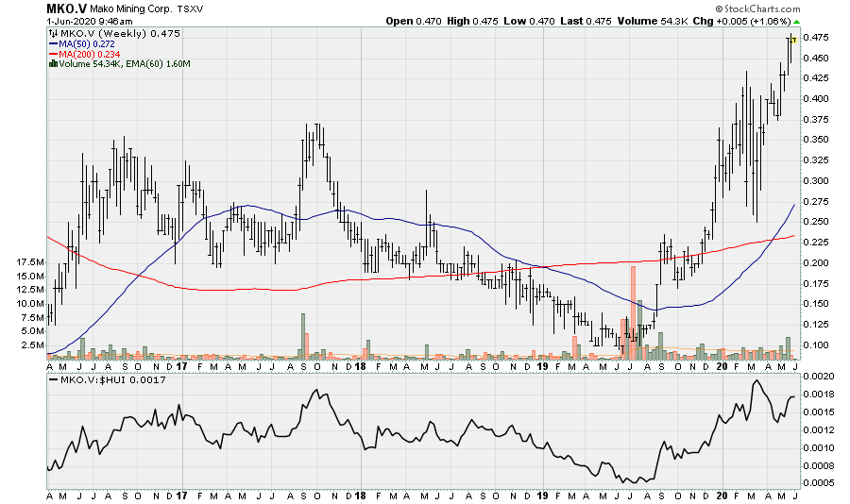Click the TSXV exchange label

click(190, 9)
